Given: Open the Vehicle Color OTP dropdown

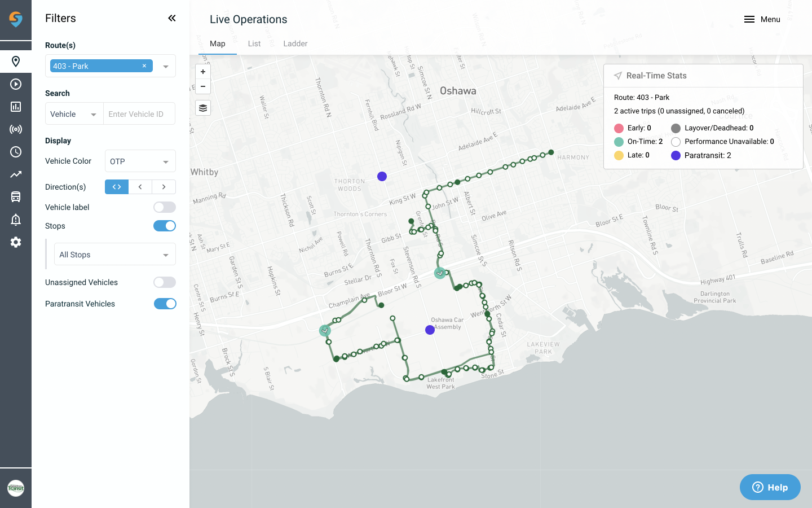Looking at the screenshot, I should click(140, 161).
